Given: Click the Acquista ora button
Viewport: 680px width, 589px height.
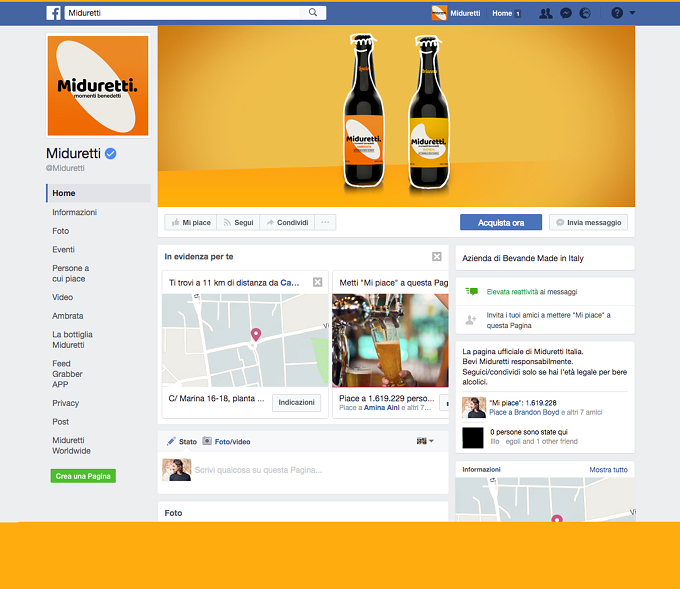Looking at the screenshot, I should tap(501, 223).
